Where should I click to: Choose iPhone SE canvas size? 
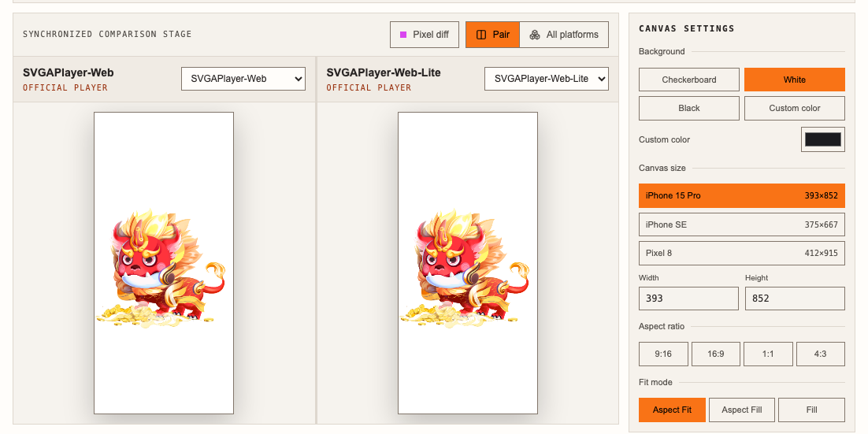point(742,224)
